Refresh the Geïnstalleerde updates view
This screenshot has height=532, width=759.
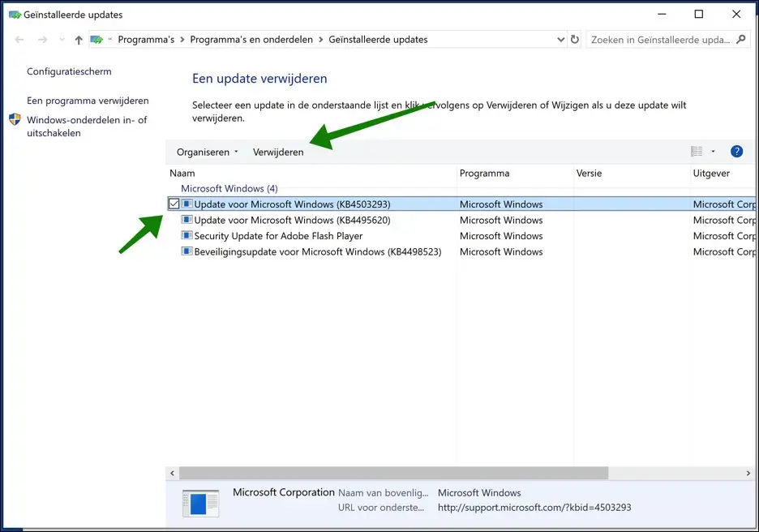[x=575, y=40]
